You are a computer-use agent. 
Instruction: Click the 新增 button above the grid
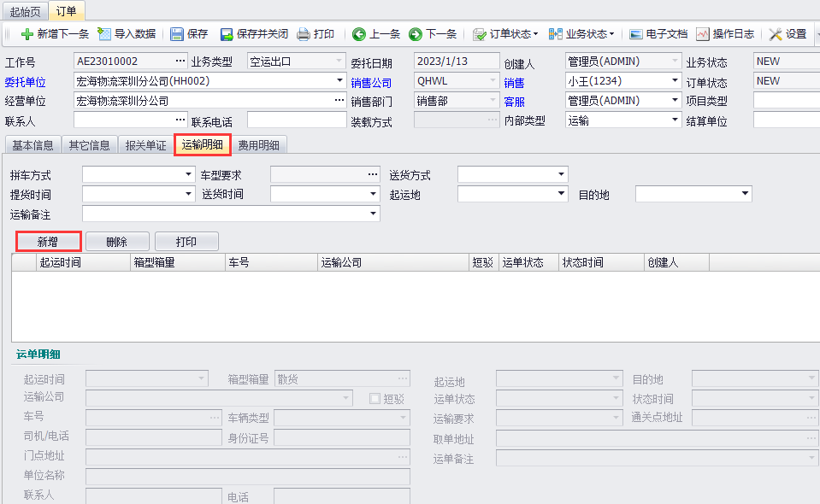coord(48,242)
